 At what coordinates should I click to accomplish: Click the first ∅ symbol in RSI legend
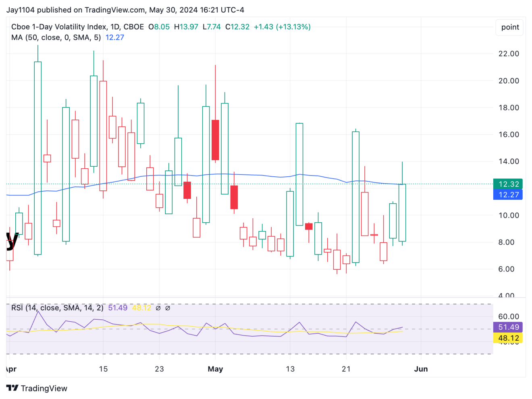tap(158, 308)
